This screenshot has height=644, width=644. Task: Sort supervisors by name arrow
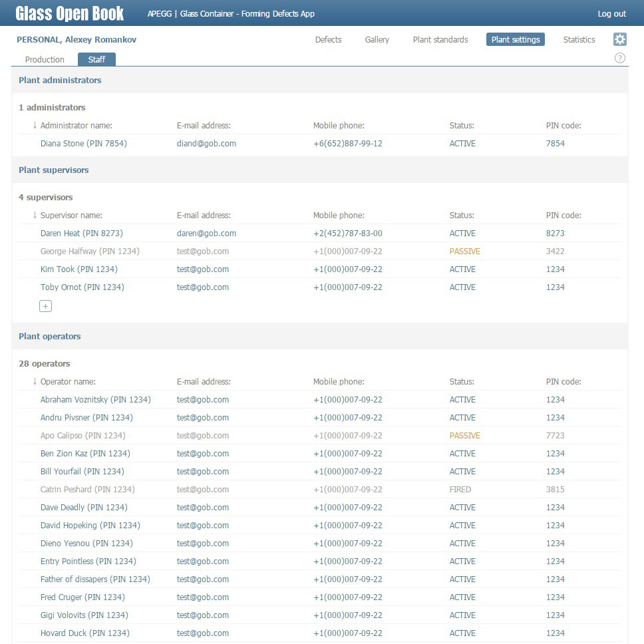point(35,216)
